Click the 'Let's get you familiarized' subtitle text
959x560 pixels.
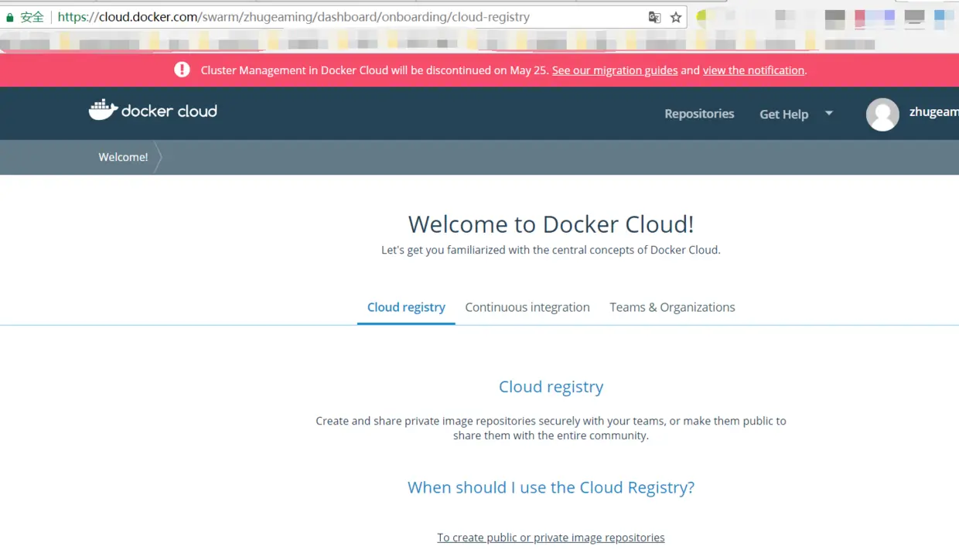tap(551, 250)
